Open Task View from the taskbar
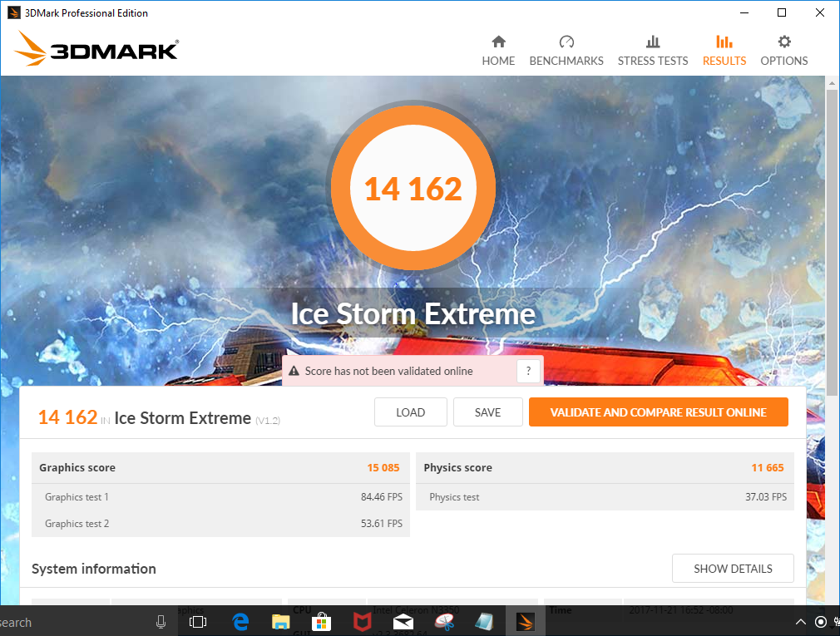This screenshot has width=840, height=636. tap(198, 622)
